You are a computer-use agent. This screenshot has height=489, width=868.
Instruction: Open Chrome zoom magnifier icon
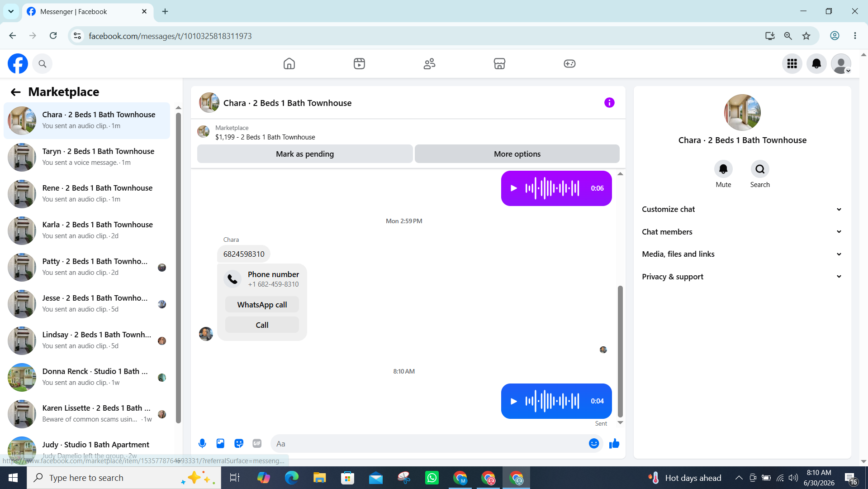788,36
